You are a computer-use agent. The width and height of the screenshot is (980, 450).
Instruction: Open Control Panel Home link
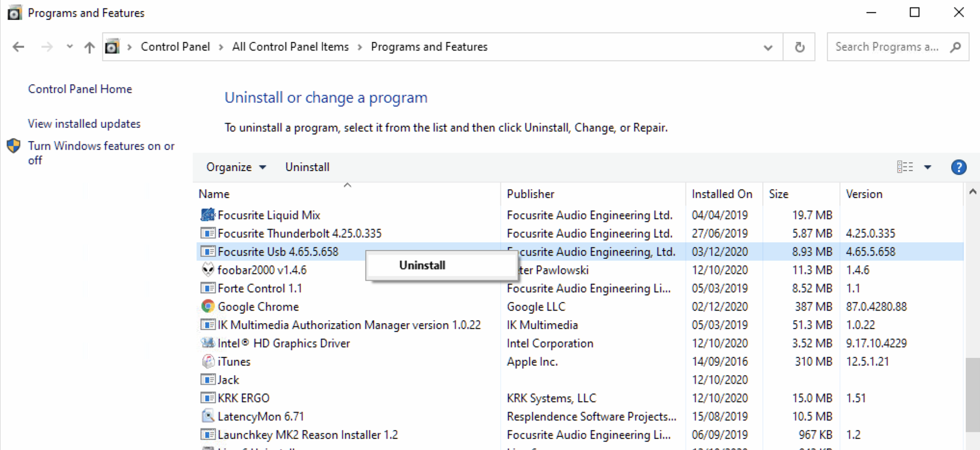point(80,89)
